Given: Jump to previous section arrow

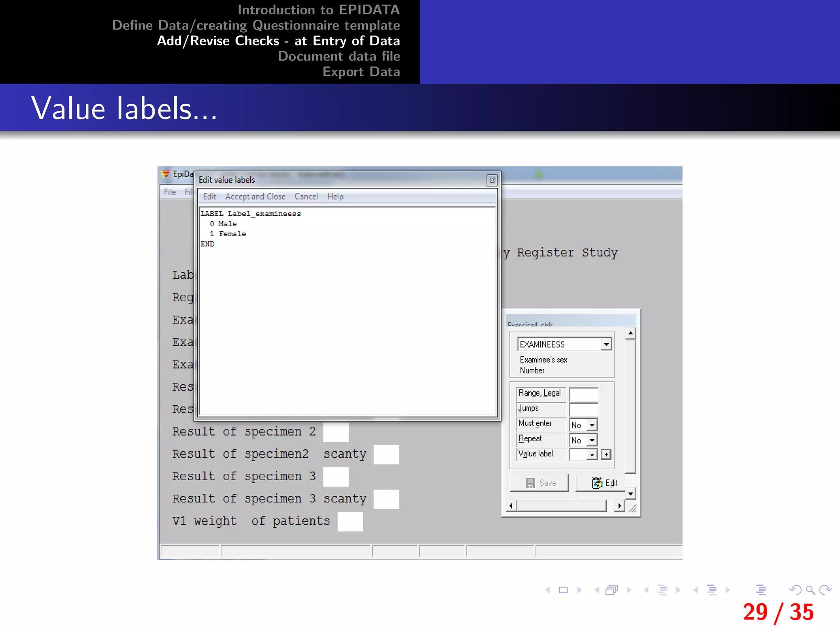Looking at the screenshot, I should [696, 590].
